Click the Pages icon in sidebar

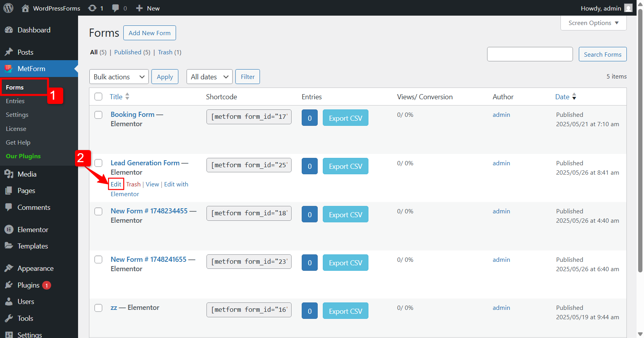pyautogui.click(x=9, y=191)
